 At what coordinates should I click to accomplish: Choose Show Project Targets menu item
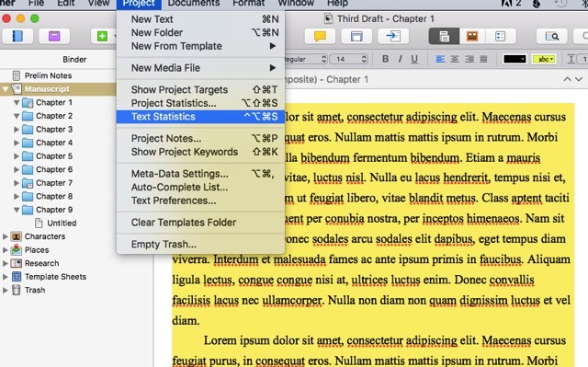click(x=200, y=90)
